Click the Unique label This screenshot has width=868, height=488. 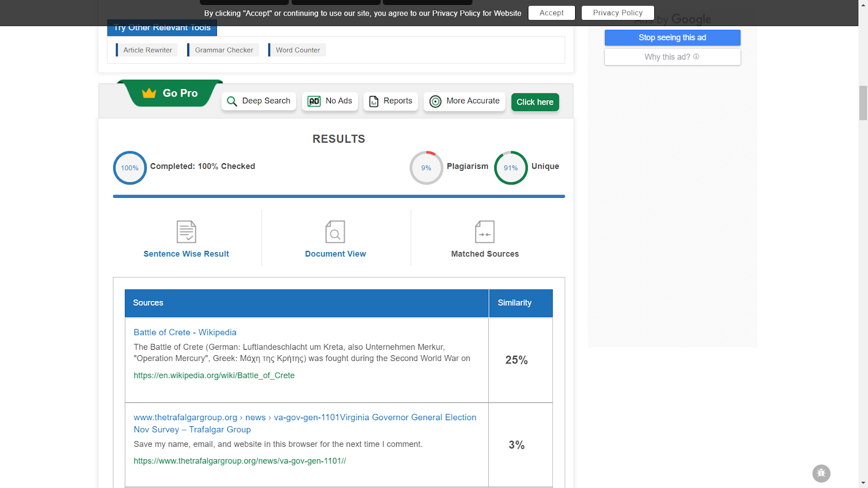pos(545,166)
